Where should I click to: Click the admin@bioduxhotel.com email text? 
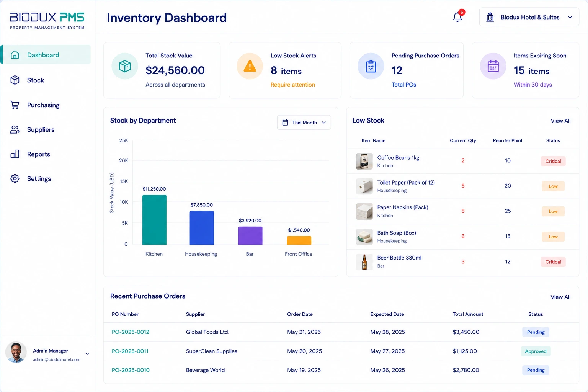point(57,359)
